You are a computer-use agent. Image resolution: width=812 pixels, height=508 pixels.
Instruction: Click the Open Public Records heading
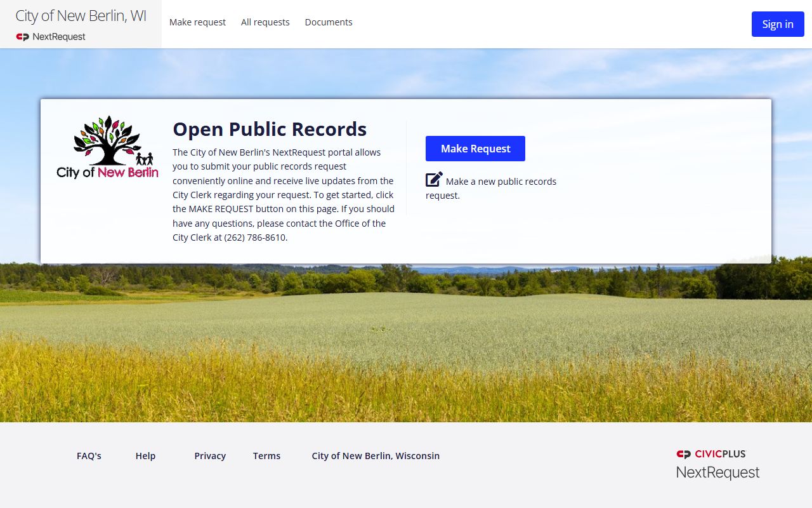(270, 130)
